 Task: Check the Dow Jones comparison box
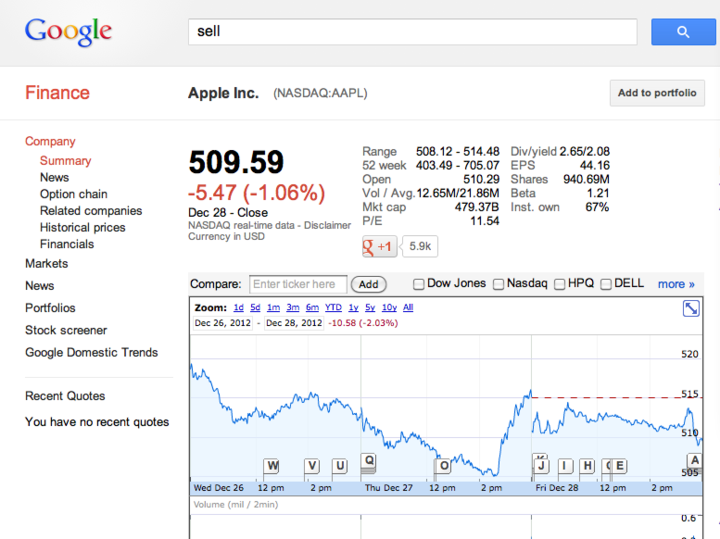[418, 284]
